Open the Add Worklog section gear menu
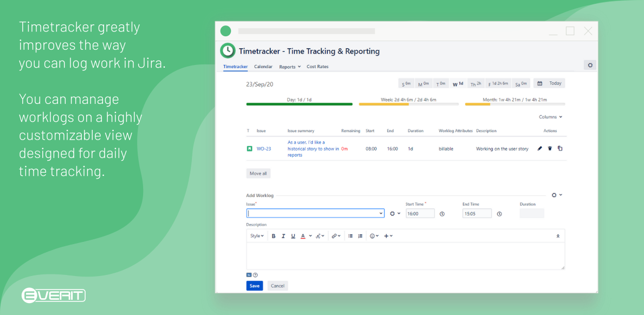Image resolution: width=644 pixels, height=315 pixels. pos(557,195)
